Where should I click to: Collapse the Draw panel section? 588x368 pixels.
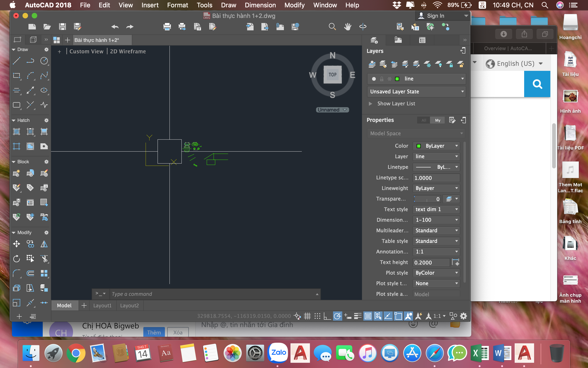pyautogui.click(x=14, y=49)
